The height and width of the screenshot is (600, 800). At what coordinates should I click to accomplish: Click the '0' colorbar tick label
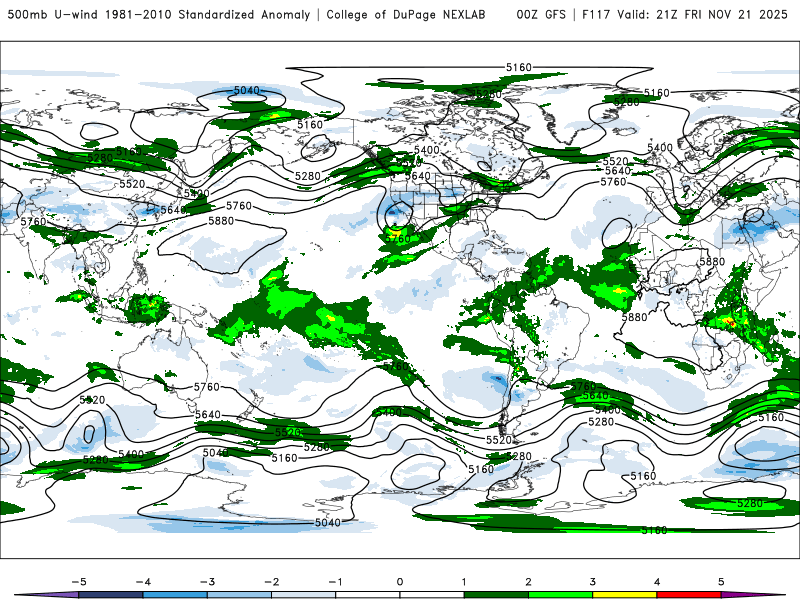[400, 582]
